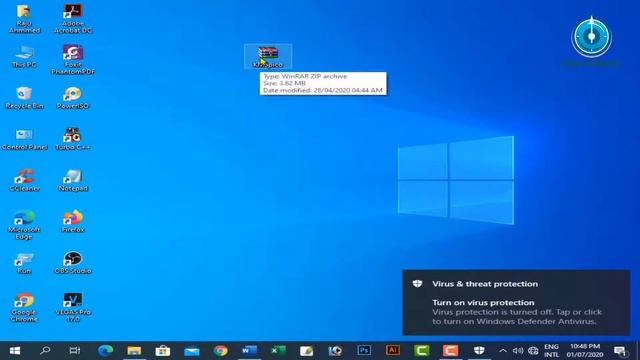The image size is (640, 360).
Task: Open Photoshop from the taskbar
Action: point(364,351)
